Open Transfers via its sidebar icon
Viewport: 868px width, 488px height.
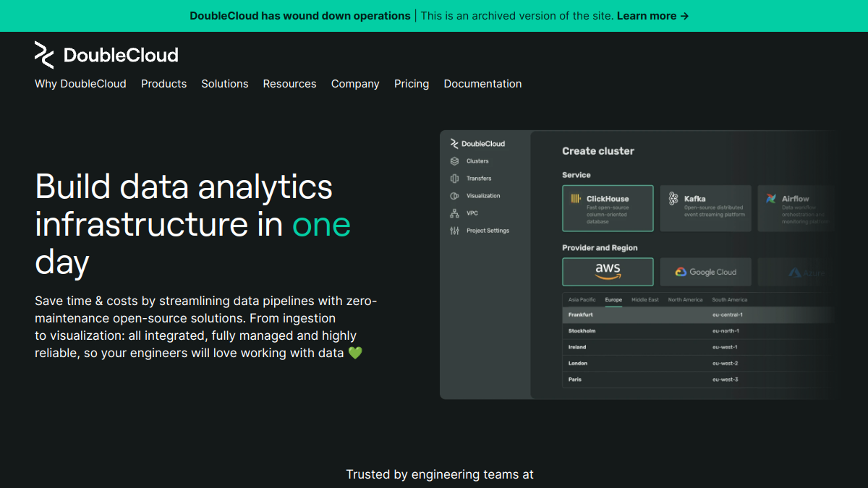click(454, 179)
